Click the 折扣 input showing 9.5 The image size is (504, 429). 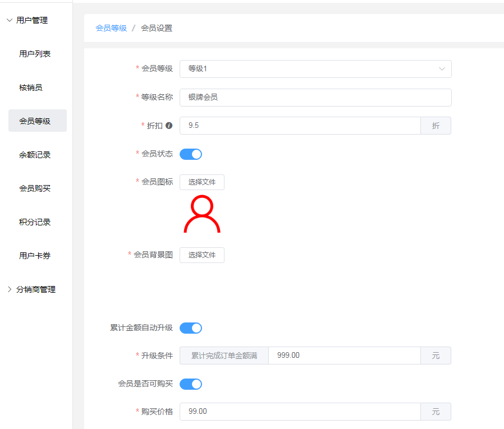(x=300, y=126)
